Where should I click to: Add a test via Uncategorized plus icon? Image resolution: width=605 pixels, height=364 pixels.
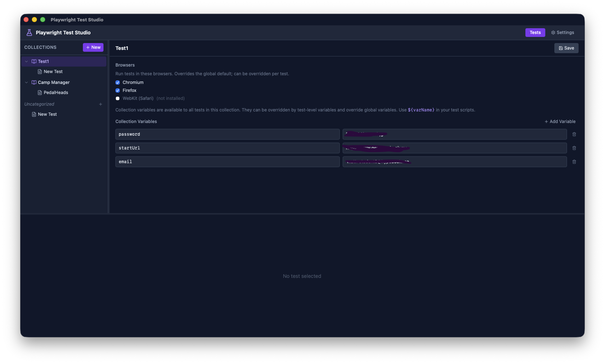pos(101,104)
